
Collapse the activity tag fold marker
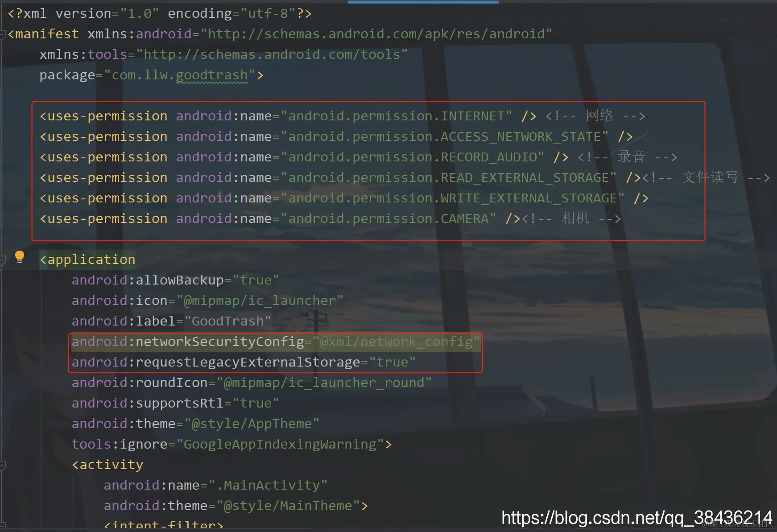tap(2, 465)
